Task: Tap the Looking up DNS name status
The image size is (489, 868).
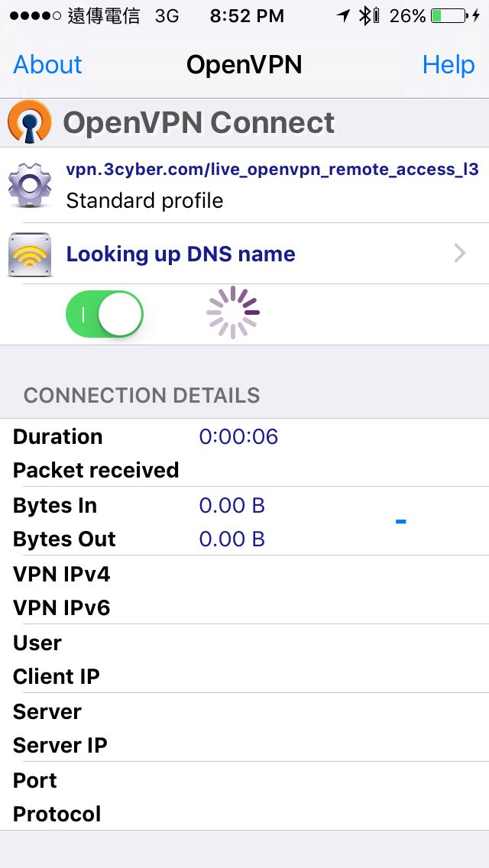Action: (x=181, y=254)
